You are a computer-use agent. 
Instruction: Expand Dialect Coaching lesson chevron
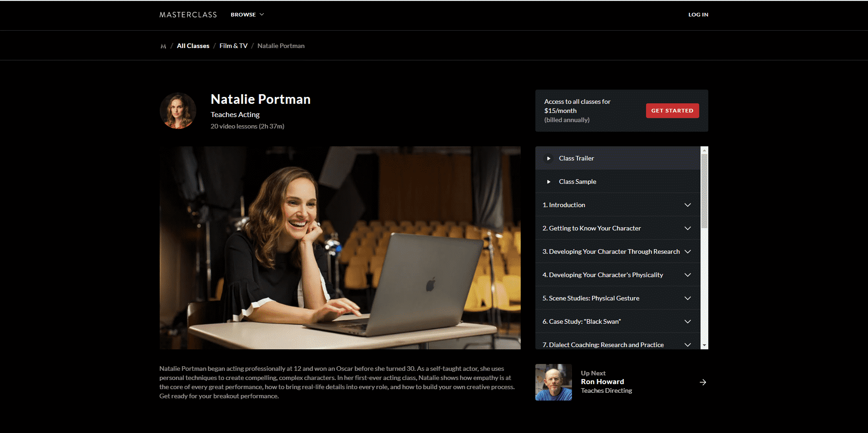pyautogui.click(x=687, y=345)
